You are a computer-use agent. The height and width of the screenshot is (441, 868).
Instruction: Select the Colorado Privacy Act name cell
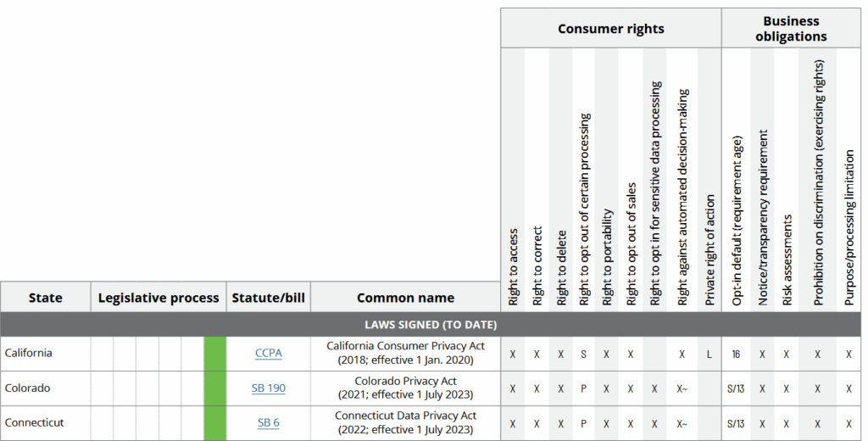pos(405,388)
